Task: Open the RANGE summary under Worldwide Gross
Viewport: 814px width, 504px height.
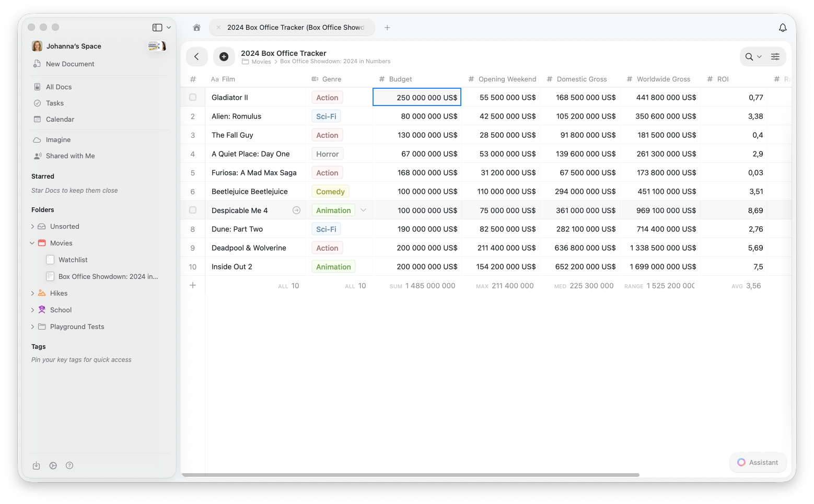Action: coord(659,286)
